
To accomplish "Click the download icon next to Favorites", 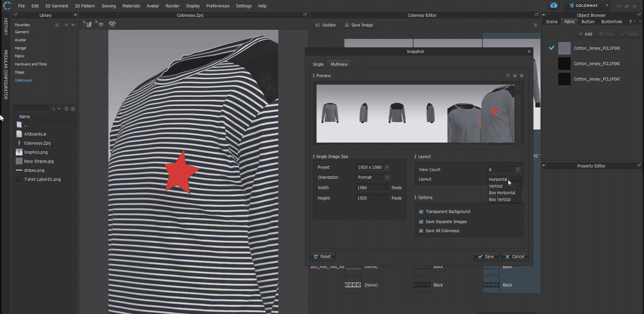I will click(x=57, y=25).
